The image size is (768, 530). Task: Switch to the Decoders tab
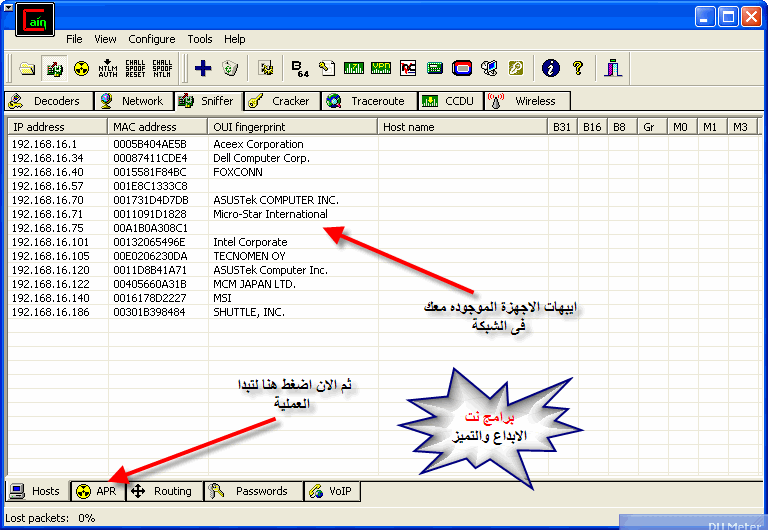49,101
